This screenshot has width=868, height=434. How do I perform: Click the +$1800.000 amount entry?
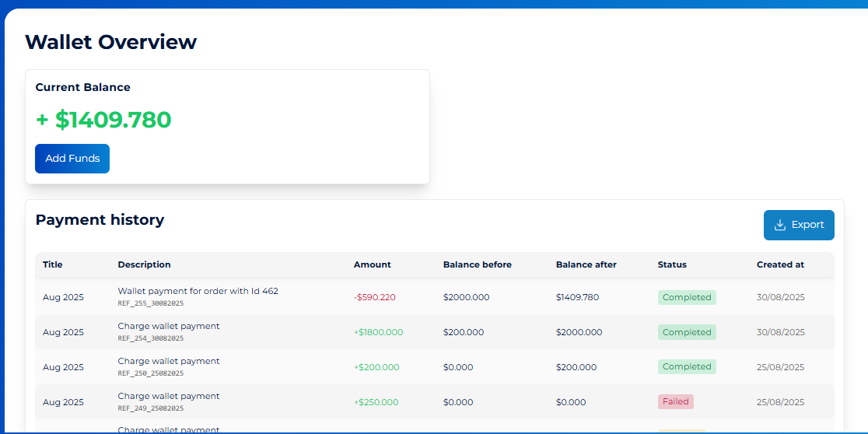point(378,332)
